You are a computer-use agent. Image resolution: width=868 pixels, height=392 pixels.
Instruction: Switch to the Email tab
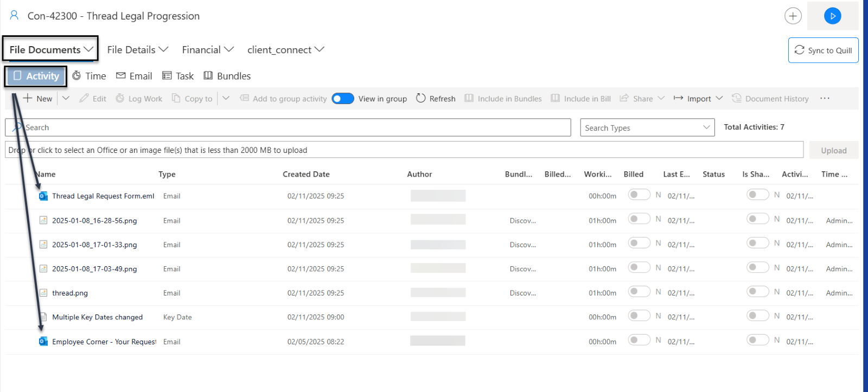click(134, 76)
